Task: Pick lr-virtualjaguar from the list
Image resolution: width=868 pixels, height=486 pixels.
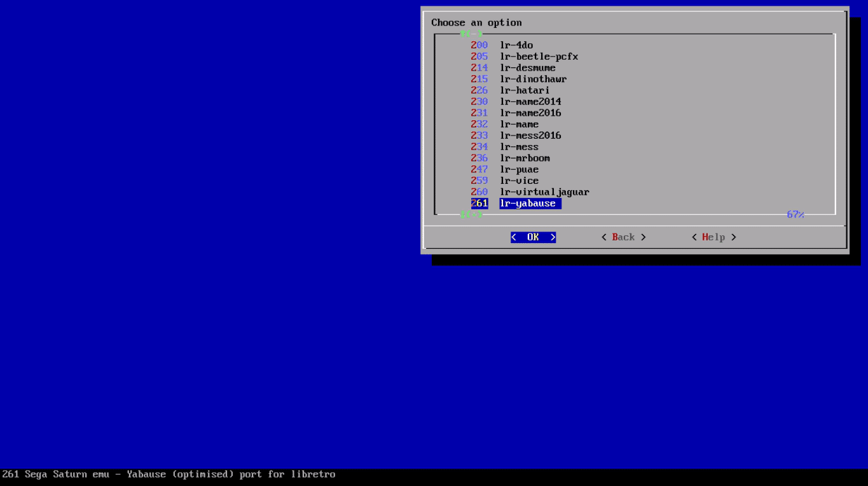Action: click(x=530, y=192)
